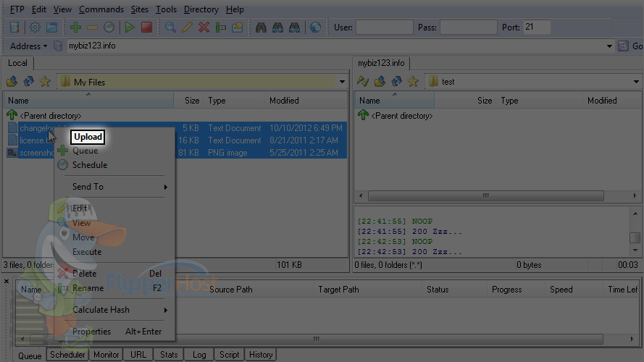
Task: Sort remote files by Name column
Action: click(x=394, y=101)
